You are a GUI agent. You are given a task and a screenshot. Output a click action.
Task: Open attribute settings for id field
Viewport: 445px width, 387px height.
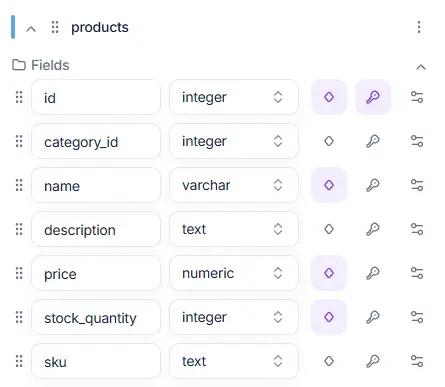(417, 97)
